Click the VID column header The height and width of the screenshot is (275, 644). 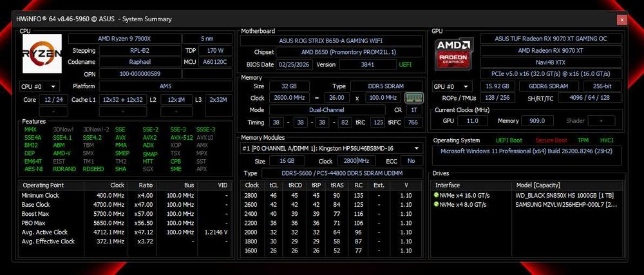coord(214,185)
